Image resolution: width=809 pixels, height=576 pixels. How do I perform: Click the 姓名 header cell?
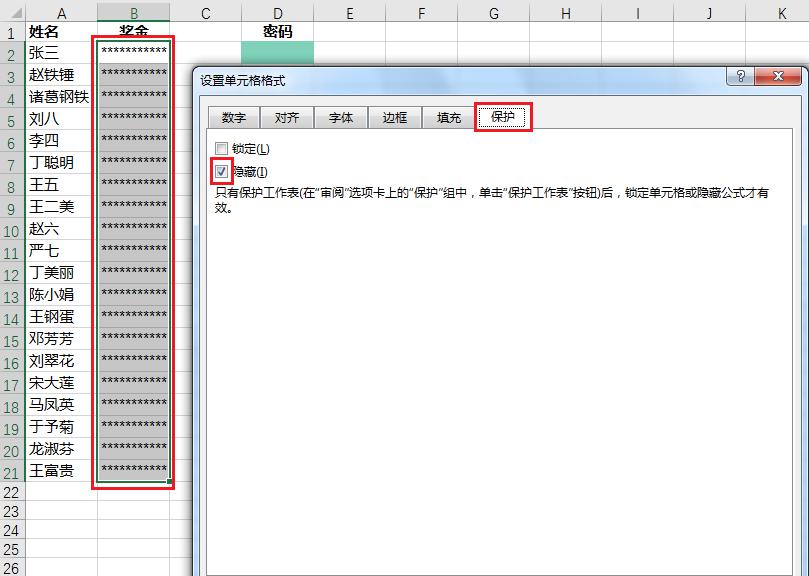(x=61, y=32)
